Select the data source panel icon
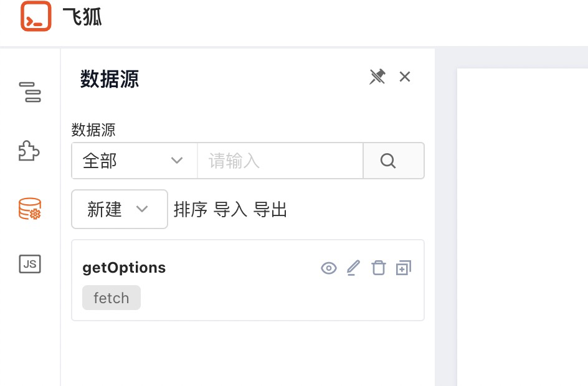The image size is (588, 386). (x=29, y=209)
